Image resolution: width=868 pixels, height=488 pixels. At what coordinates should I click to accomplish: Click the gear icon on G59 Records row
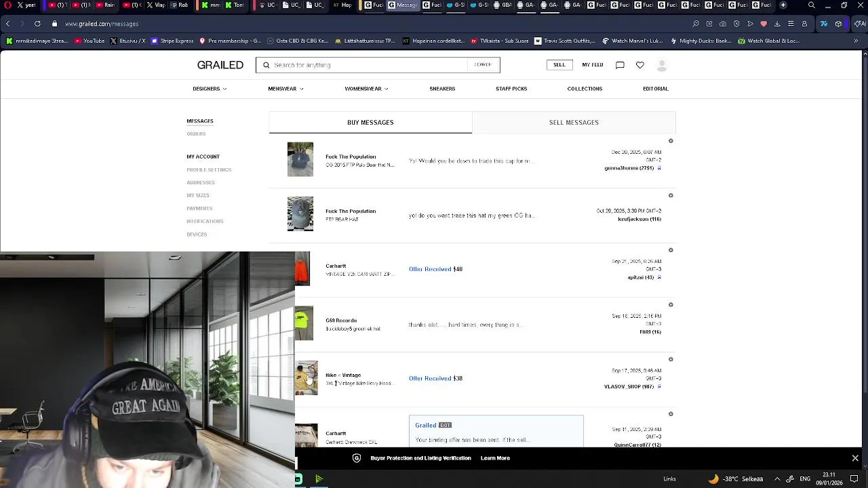[671, 304]
